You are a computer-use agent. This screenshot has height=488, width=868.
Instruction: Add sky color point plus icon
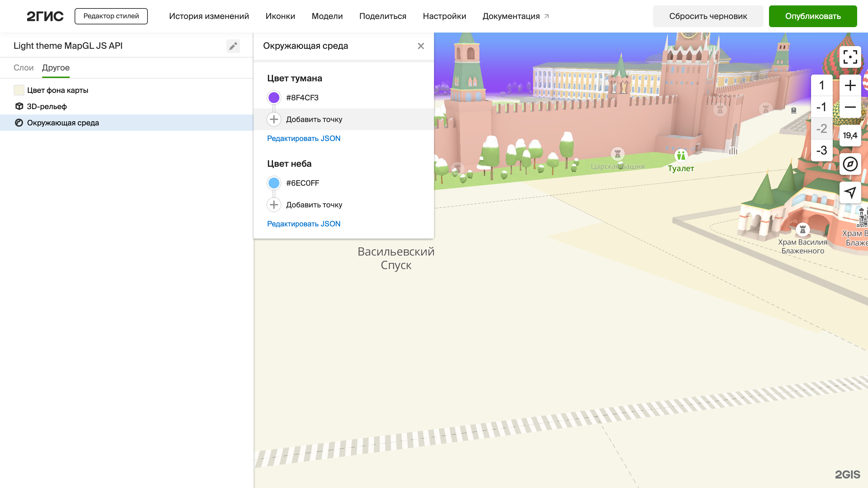tap(274, 205)
